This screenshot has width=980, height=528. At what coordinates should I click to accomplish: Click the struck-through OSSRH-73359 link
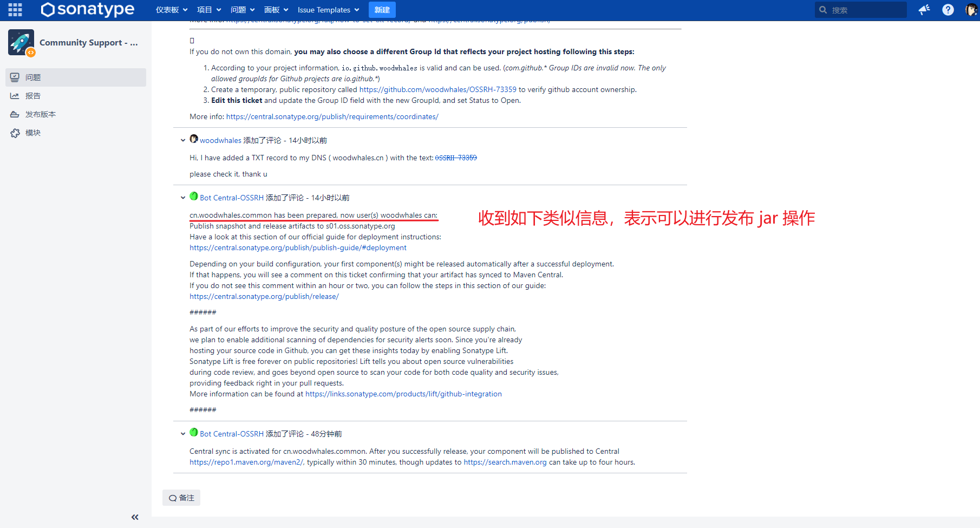(x=456, y=158)
